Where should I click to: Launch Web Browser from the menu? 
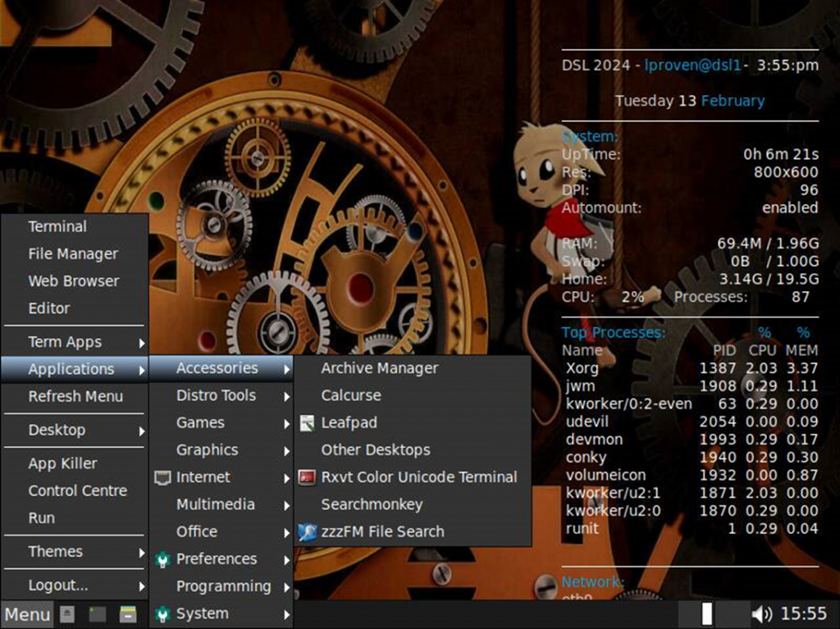pos(75,281)
